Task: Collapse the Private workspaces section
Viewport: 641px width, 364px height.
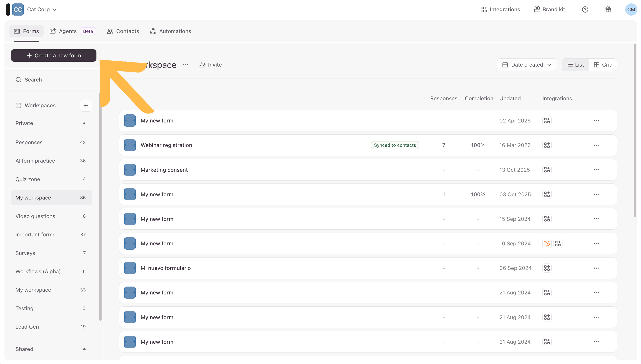Action: (x=84, y=123)
